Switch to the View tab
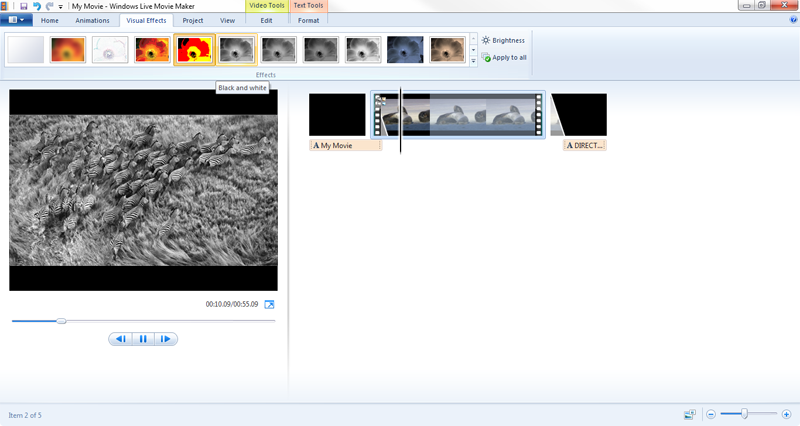The height and width of the screenshot is (426, 800). (x=228, y=20)
